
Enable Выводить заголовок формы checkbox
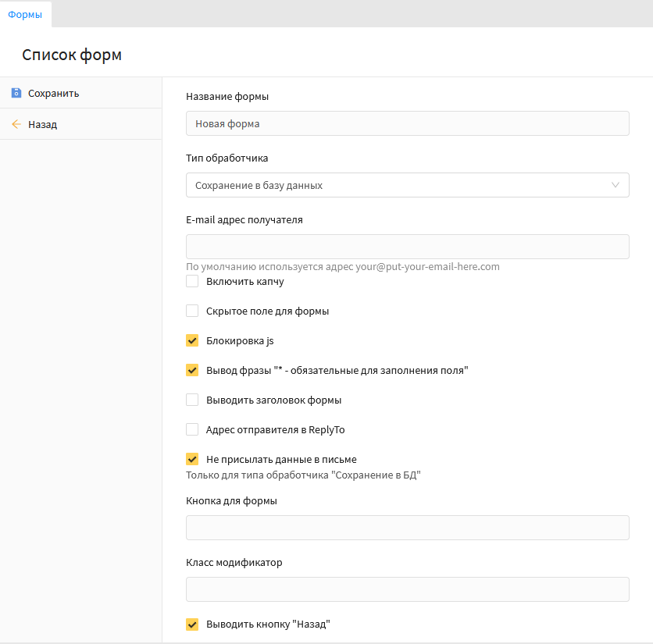[192, 400]
